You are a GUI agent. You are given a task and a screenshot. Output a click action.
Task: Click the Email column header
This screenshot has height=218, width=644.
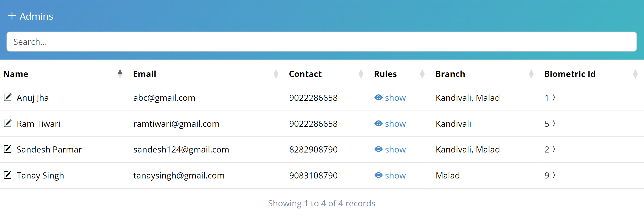145,74
